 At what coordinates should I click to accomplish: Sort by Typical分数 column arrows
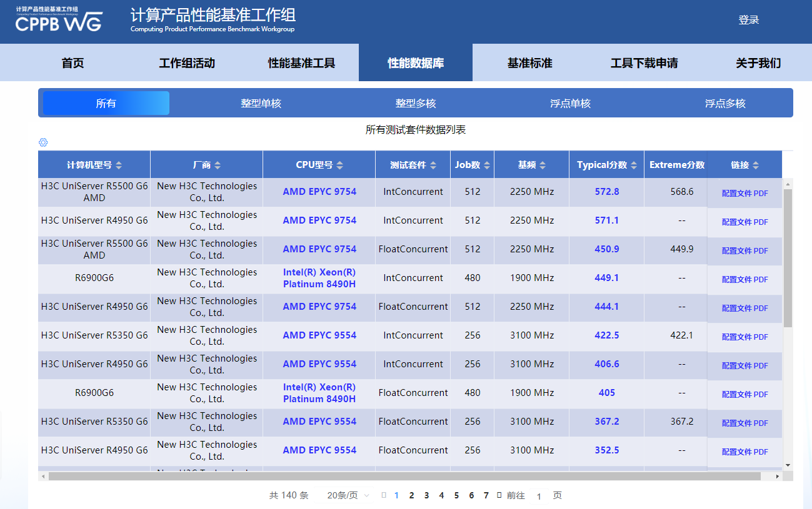point(634,166)
